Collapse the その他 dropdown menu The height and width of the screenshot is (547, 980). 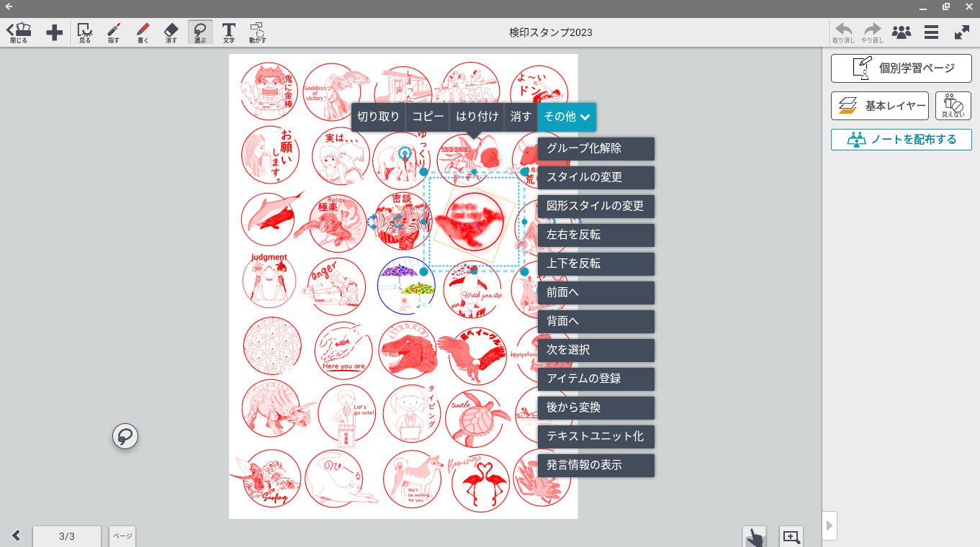[x=567, y=117]
